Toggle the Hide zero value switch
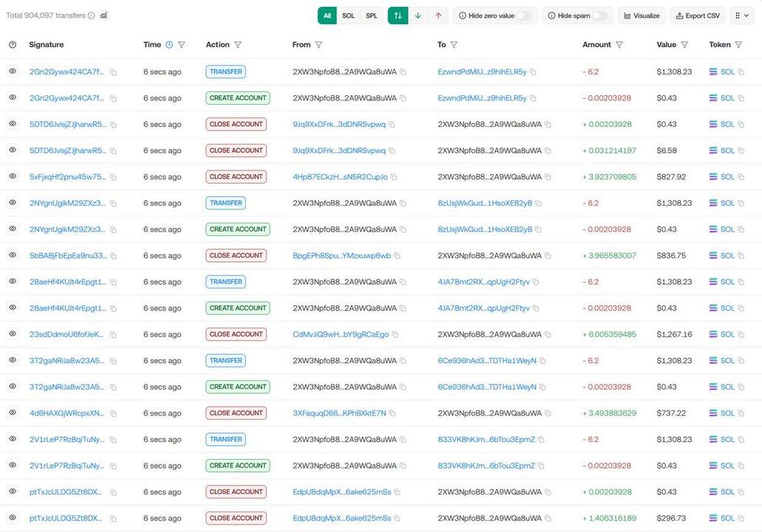 coord(523,15)
